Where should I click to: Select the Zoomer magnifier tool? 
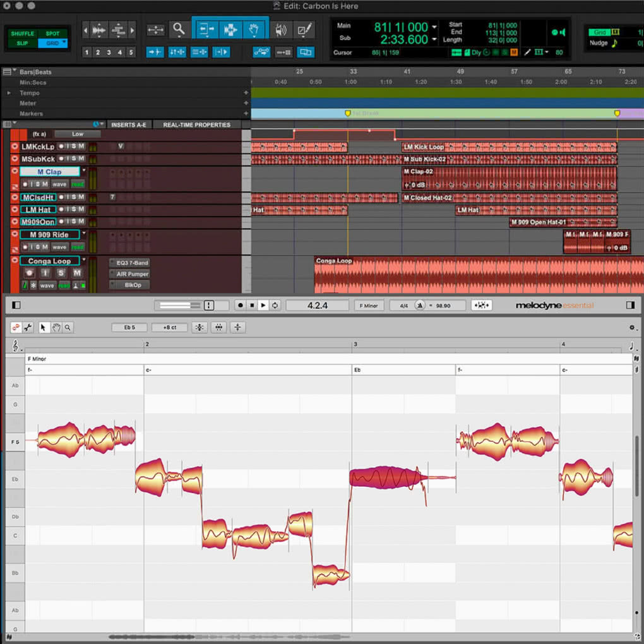178,30
